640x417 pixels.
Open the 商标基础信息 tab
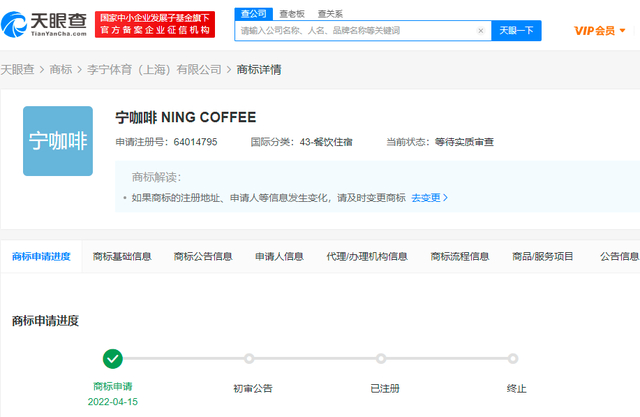pos(122,257)
